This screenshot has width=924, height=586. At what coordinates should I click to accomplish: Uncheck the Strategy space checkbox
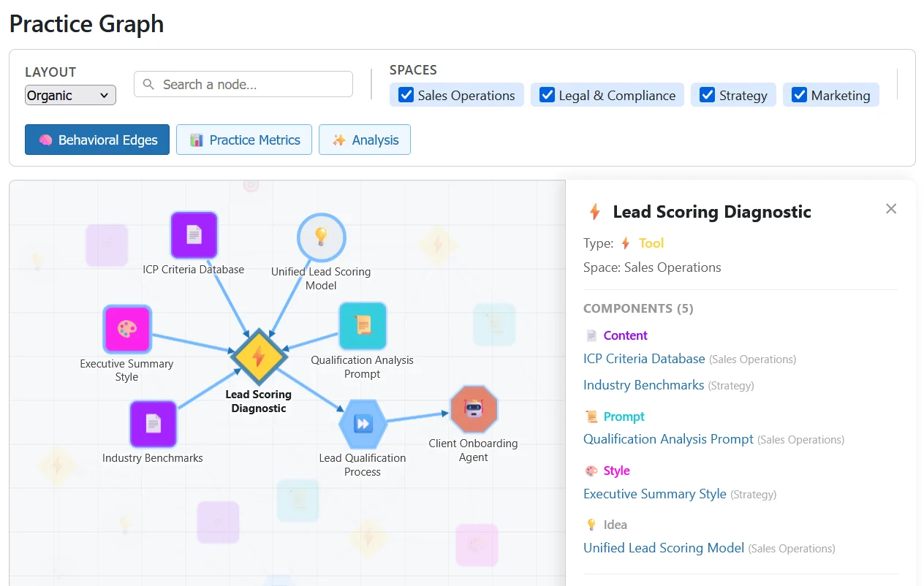tap(707, 95)
